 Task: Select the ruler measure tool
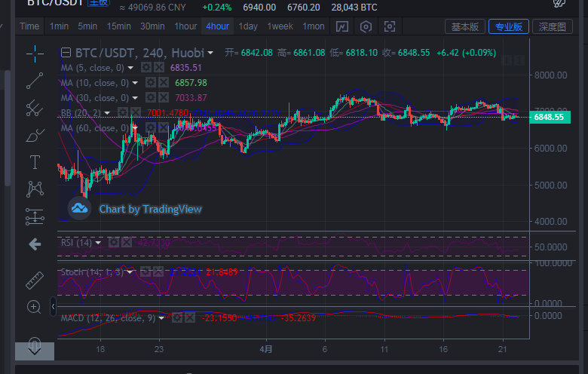[35, 280]
